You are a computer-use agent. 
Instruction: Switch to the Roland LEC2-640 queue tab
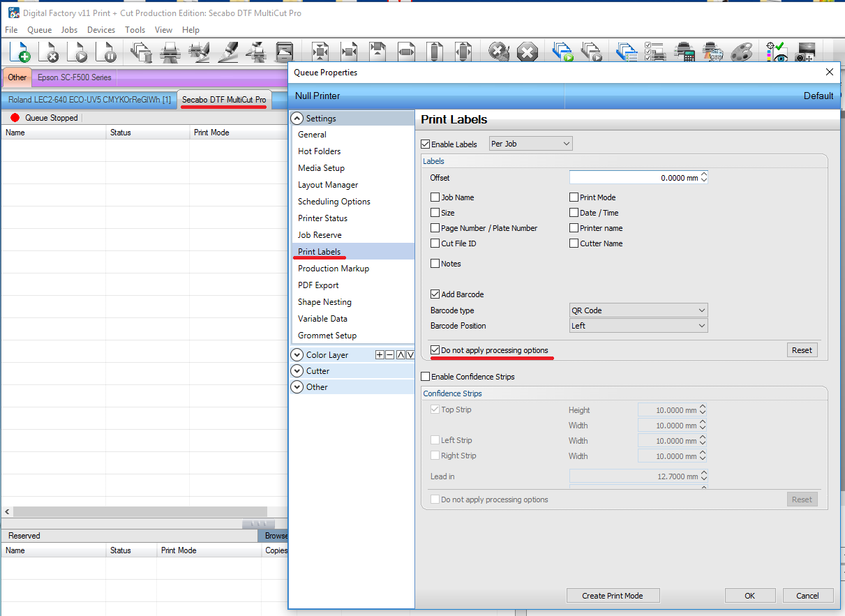89,100
